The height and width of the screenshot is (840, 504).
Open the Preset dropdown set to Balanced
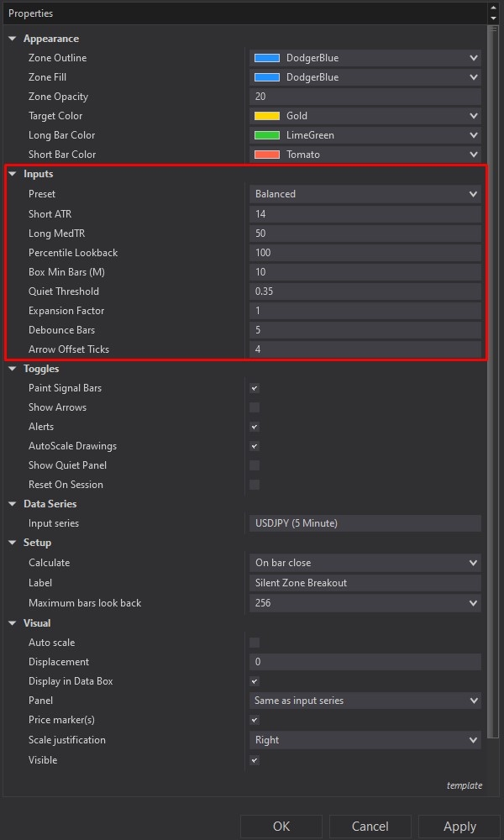pyautogui.click(x=365, y=194)
